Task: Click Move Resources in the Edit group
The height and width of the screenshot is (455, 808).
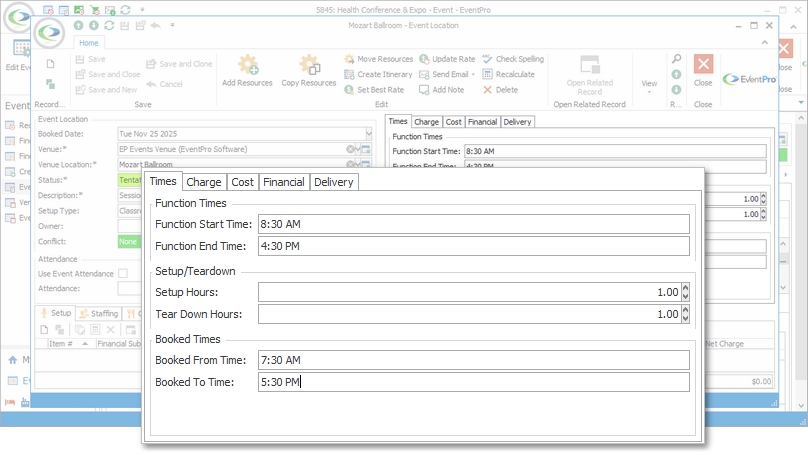Action: click(379, 59)
